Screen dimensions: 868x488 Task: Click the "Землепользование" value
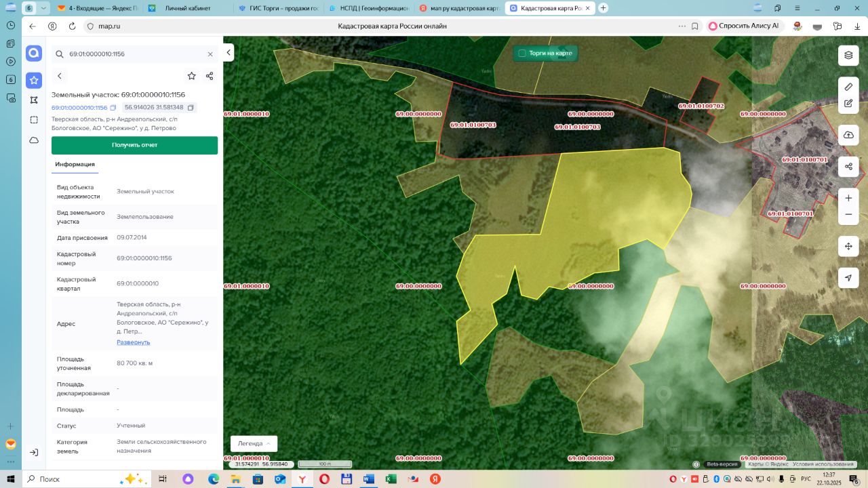[145, 217]
